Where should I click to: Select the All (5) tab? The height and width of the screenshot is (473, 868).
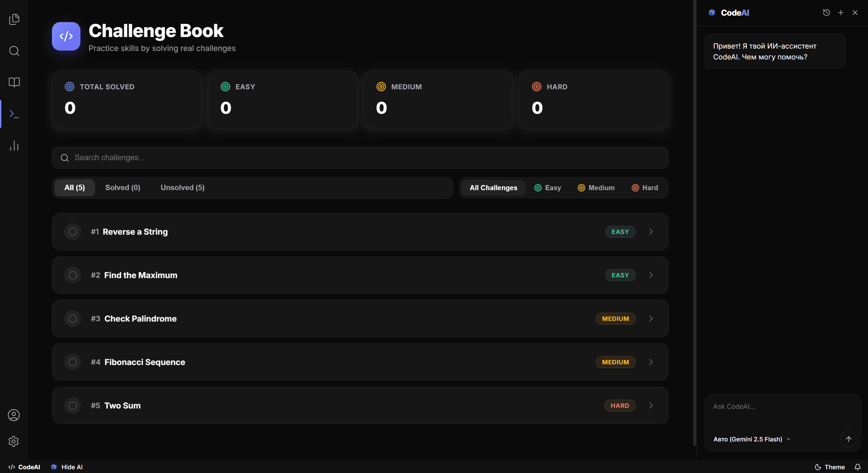pos(75,188)
